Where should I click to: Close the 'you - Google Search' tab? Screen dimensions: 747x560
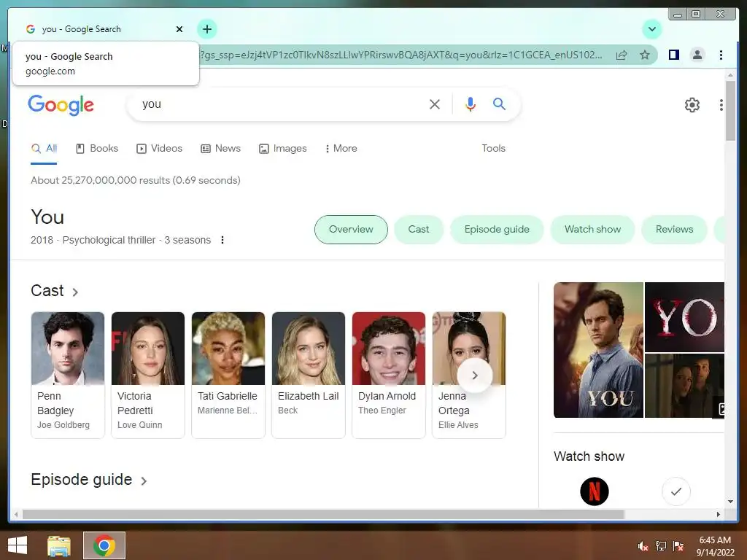tap(179, 29)
